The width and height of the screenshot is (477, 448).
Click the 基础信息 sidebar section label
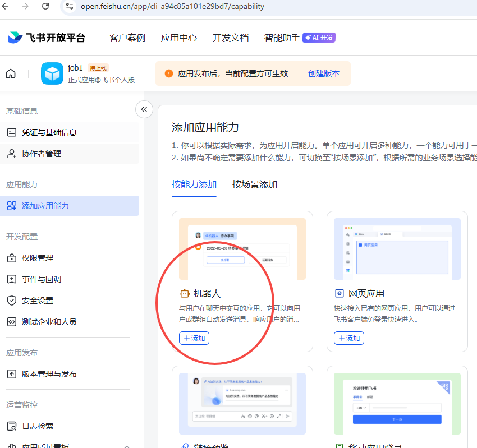click(22, 111)
